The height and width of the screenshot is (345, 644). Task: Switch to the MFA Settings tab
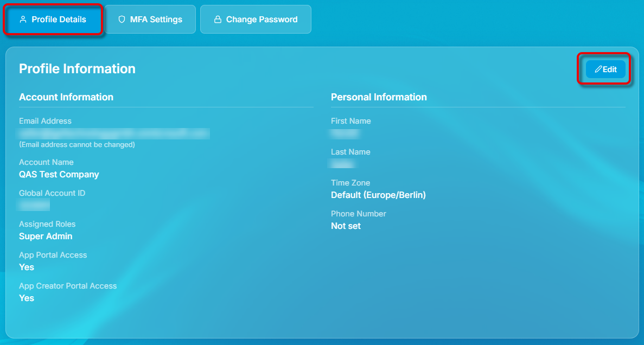pos(150,20)
